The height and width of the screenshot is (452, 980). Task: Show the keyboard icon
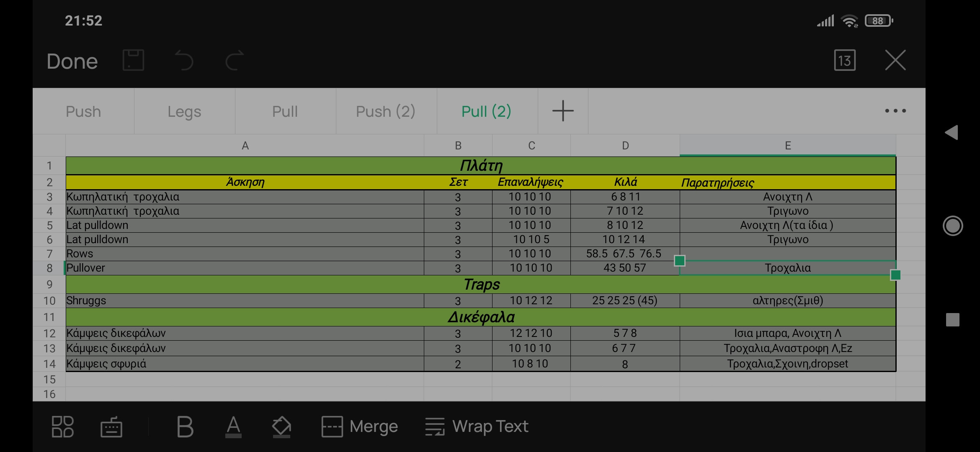point(111,427)
